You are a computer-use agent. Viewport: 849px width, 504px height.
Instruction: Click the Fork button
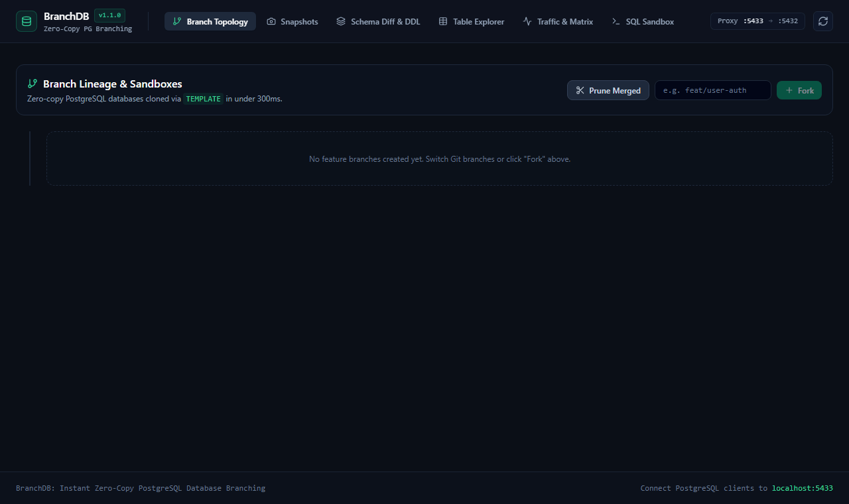click(799, 90)
